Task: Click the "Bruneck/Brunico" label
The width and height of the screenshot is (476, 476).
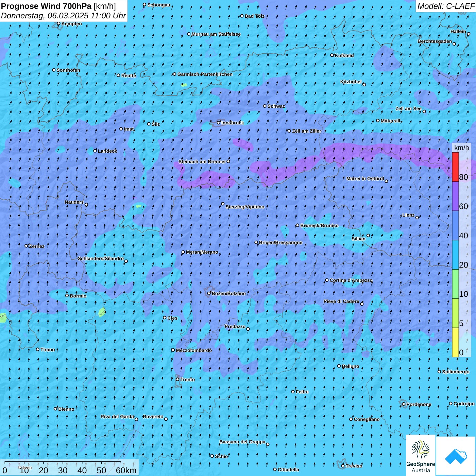Action: pyautogui.click(x=319, y=225)
